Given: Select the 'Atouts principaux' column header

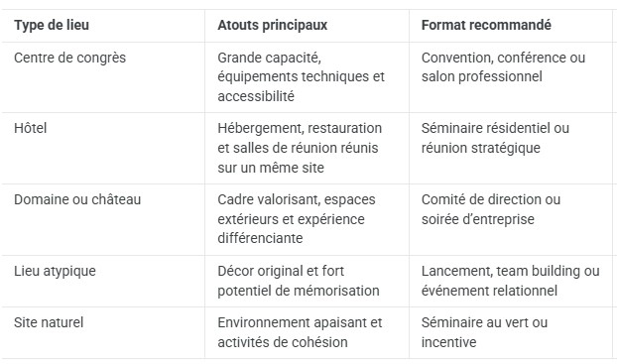Looking at the screenshot, I should (x=273, y=25).
